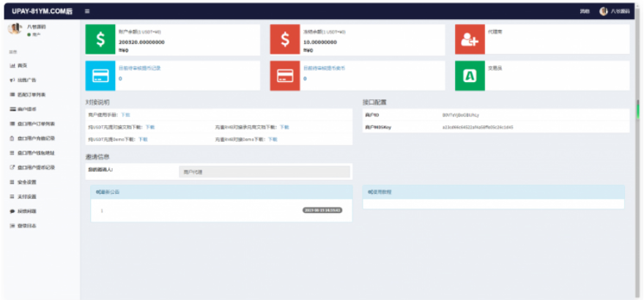The height and width of the screenshot is (300, 644).
Task: Click the sidebar profile avatar picture
Action: (x=15, y=29)
